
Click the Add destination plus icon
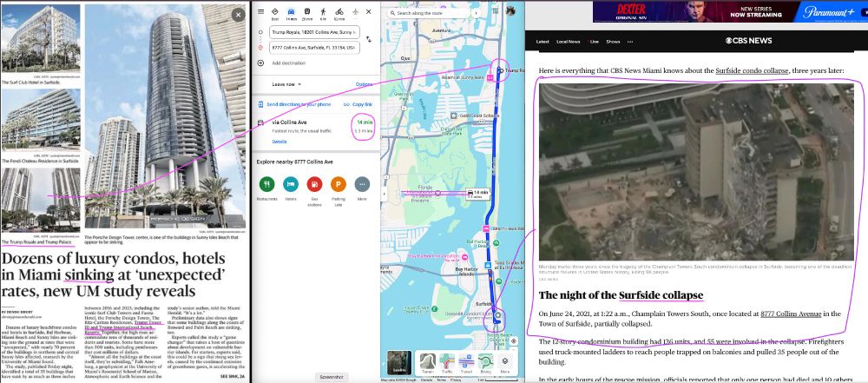[260, 63]
